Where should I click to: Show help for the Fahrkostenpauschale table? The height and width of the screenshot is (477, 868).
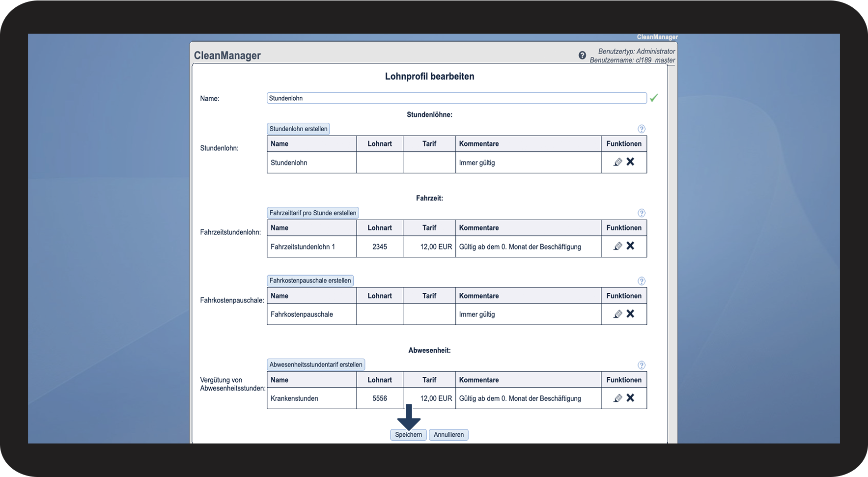pos(641,281)
